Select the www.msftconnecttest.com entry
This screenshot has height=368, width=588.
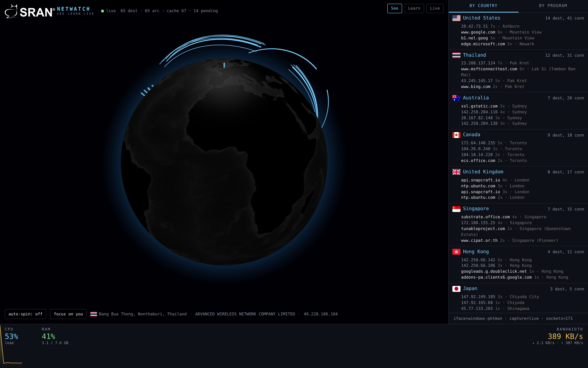tap(518, 72)
